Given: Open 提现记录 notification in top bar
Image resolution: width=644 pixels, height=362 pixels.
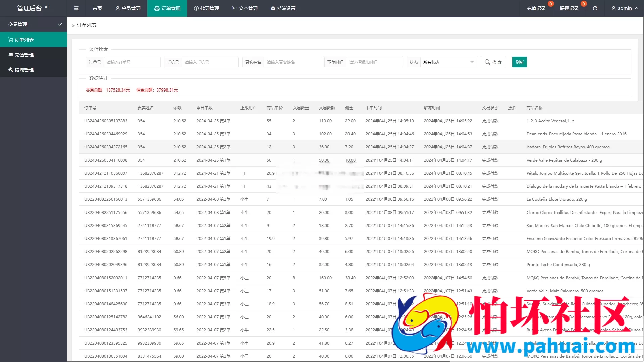Looking at the screenshot, I should tap(569, 8).
